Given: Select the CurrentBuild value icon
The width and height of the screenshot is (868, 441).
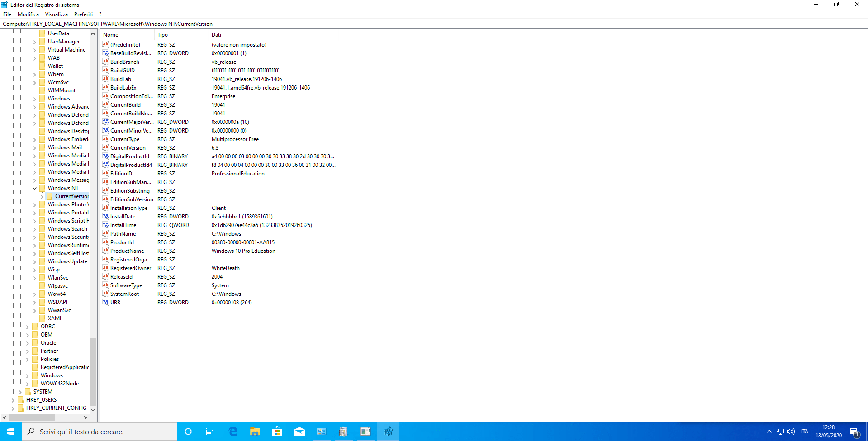Looking at the screenshot, I should coord(106,105).
